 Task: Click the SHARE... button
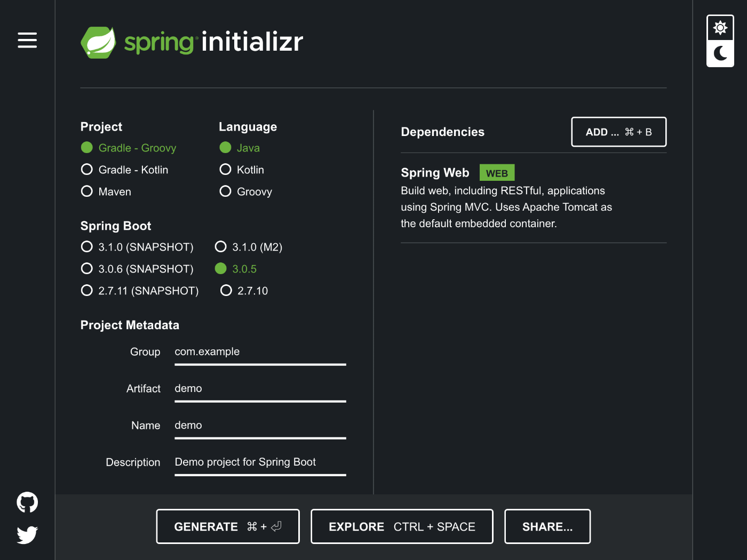[547, 526]
